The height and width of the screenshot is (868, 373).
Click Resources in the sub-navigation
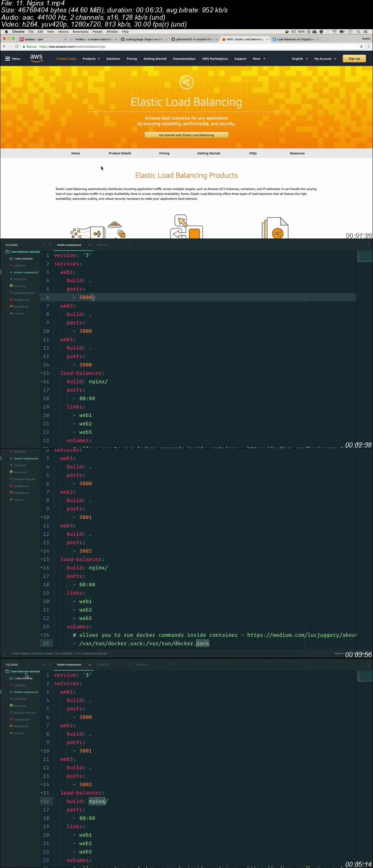coord(297,153)
